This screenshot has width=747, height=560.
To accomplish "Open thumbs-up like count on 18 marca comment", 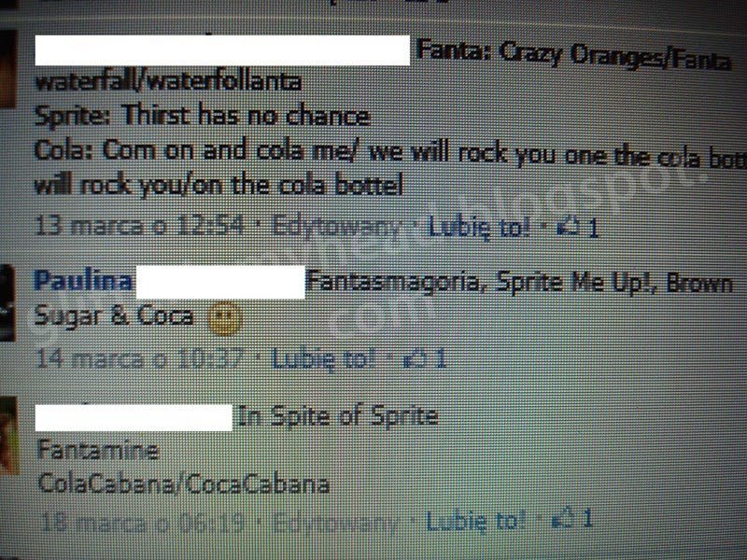I will tap(572, 520).
